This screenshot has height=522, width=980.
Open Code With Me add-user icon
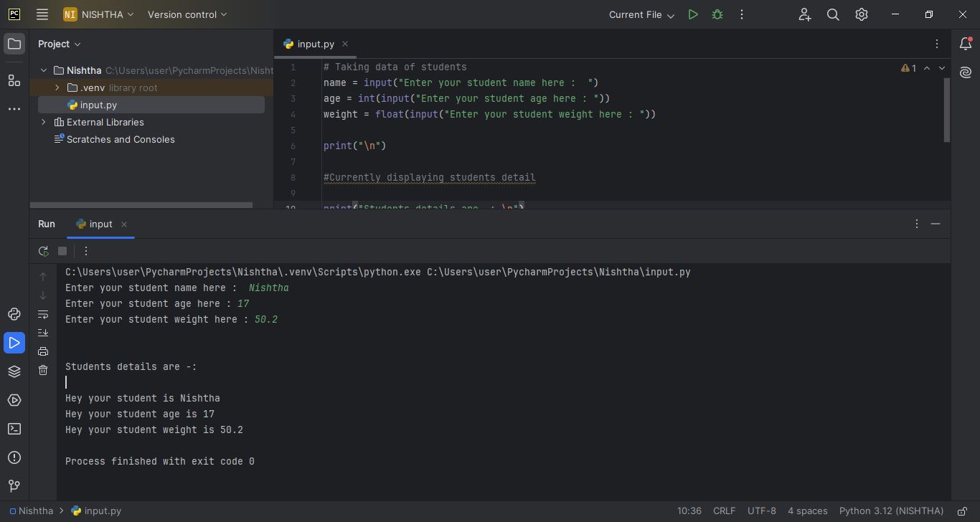click(x=804, y=14)
